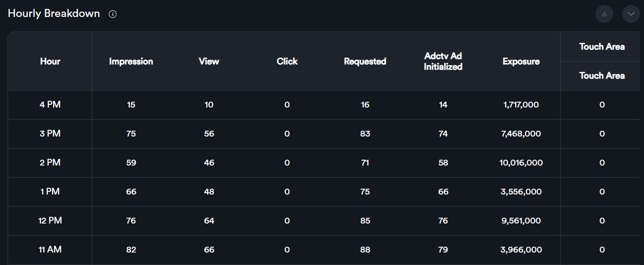
Task: Sort by the Exposure column header
Action: point(521,62)
